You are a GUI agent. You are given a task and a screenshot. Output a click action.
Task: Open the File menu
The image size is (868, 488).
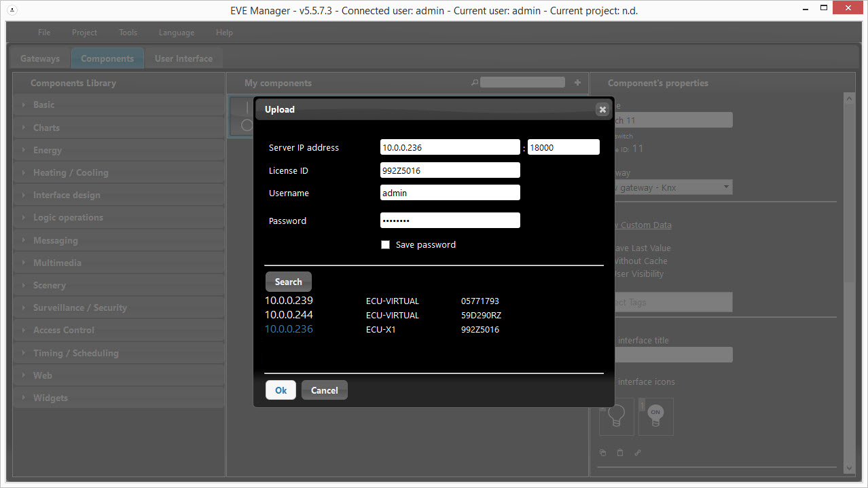point(44,33)
